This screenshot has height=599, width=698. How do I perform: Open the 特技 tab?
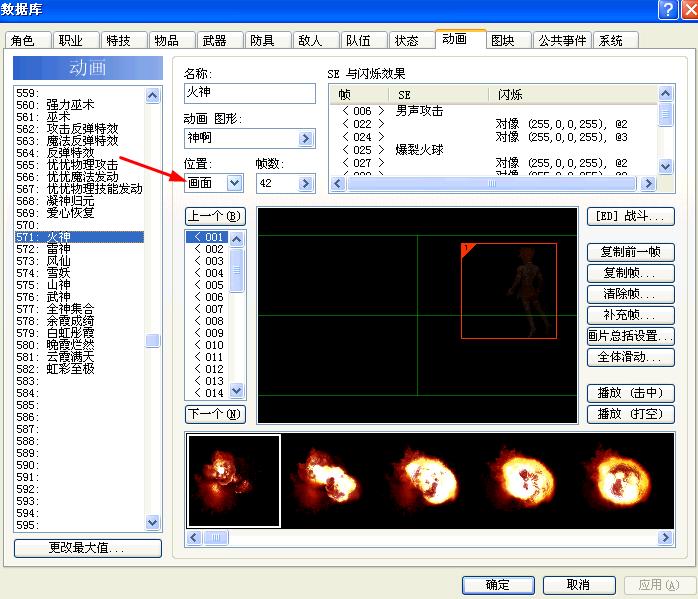(123, 40)
